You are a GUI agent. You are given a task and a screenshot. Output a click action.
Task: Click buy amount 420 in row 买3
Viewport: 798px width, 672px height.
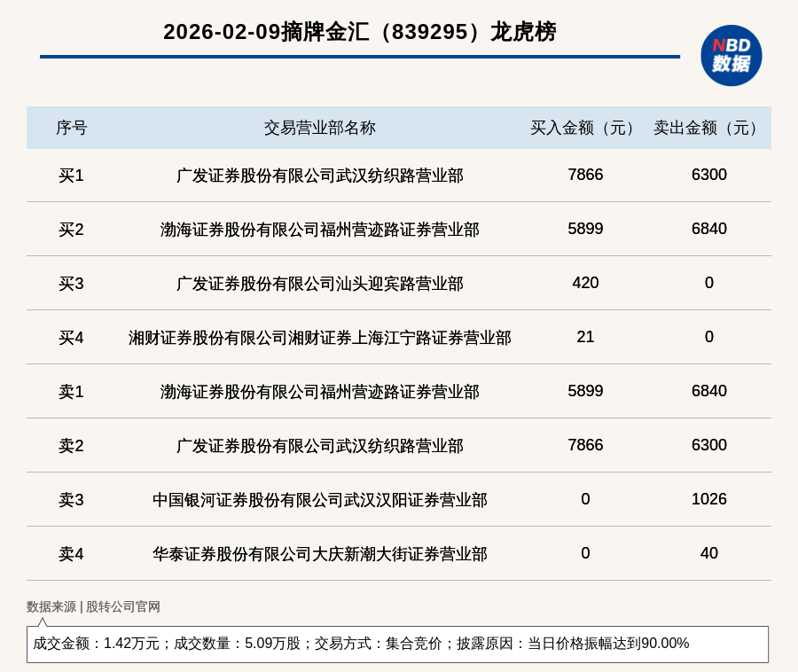point(585,283)
